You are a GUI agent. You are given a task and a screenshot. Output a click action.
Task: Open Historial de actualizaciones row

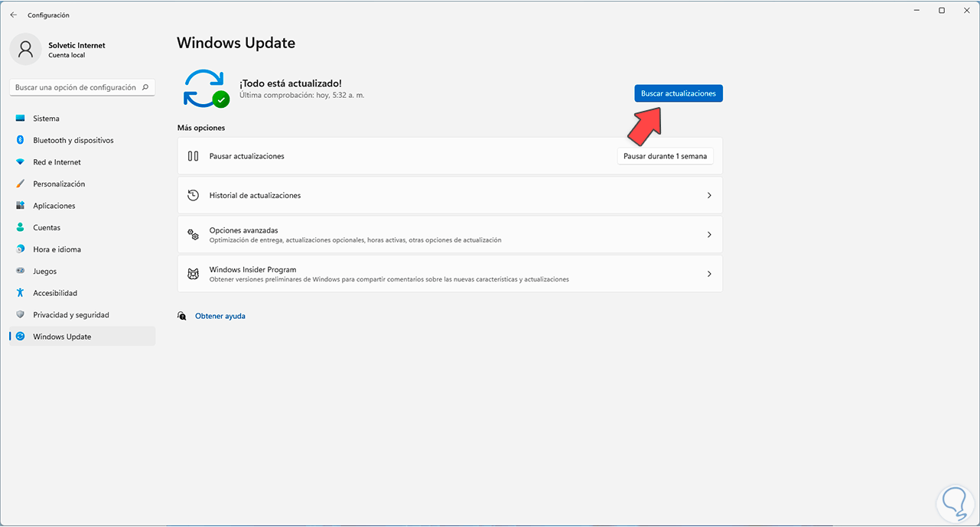pyautogui.click(x=450, y=196)
